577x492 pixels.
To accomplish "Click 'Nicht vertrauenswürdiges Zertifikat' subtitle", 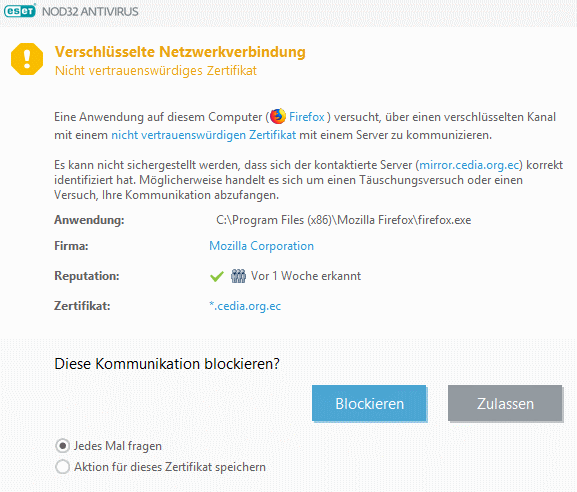I will point(156,70).
